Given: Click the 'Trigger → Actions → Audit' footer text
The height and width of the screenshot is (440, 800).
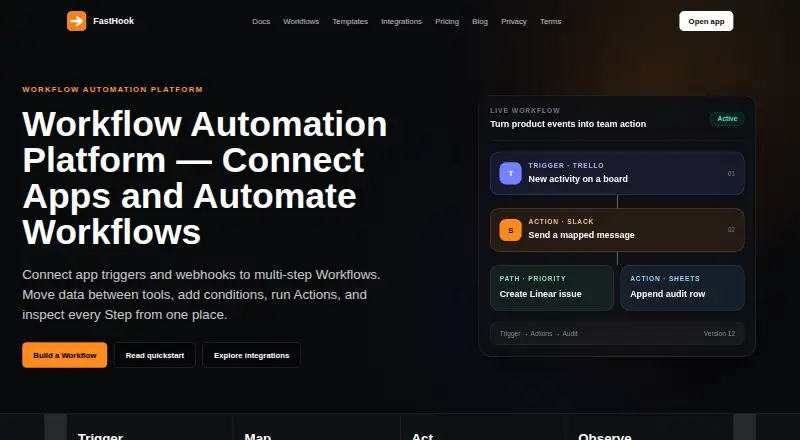Looking at the screenshot, I should pos(539,333).
